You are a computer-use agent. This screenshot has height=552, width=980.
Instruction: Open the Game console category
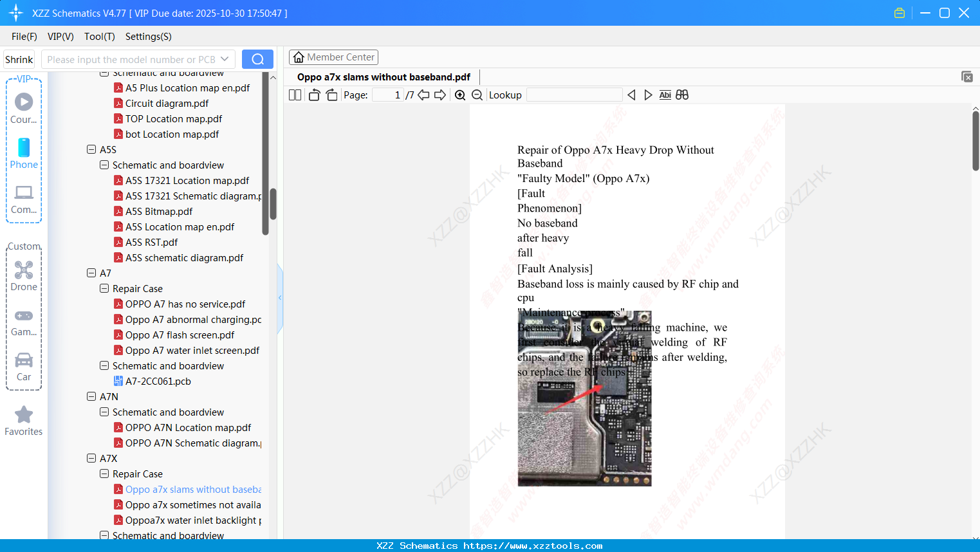click(24, 322)
